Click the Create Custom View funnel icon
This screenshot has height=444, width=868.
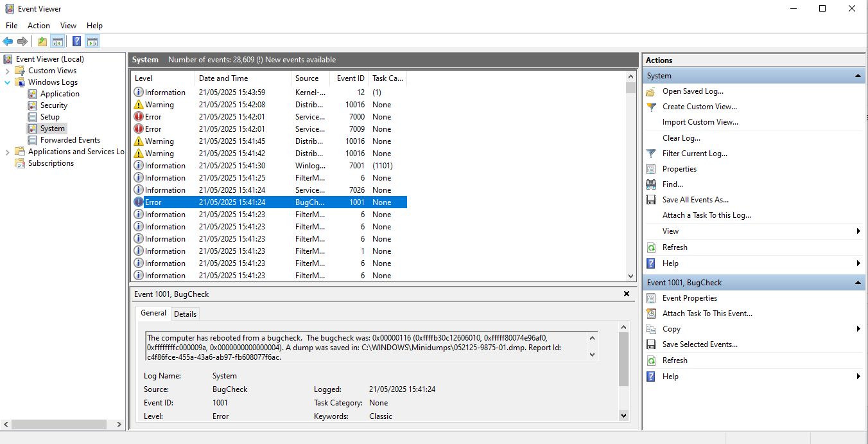(651, 107)
